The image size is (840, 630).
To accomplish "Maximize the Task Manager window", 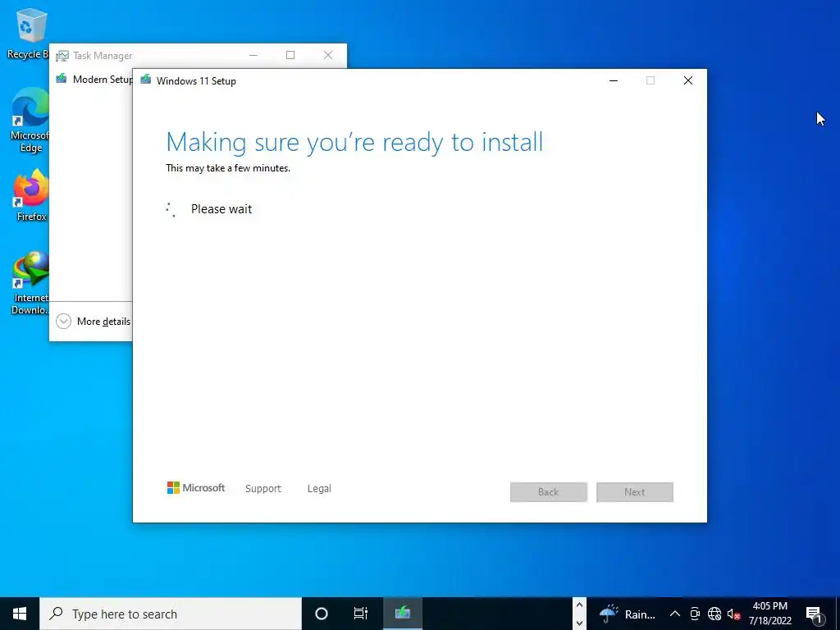I will (x=290, y=55).
